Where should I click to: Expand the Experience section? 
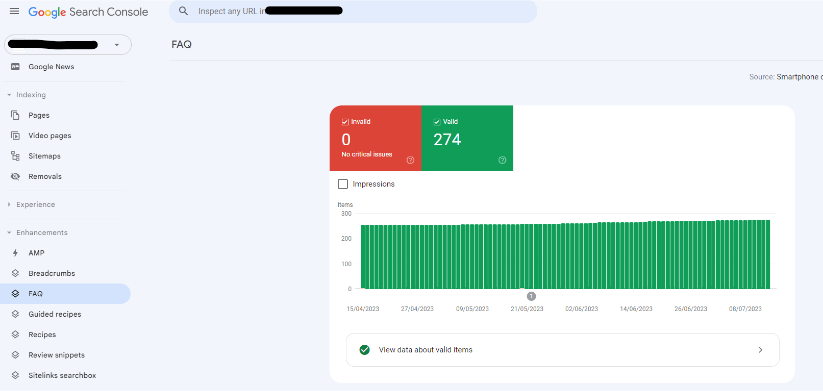(x=9, y=205)
